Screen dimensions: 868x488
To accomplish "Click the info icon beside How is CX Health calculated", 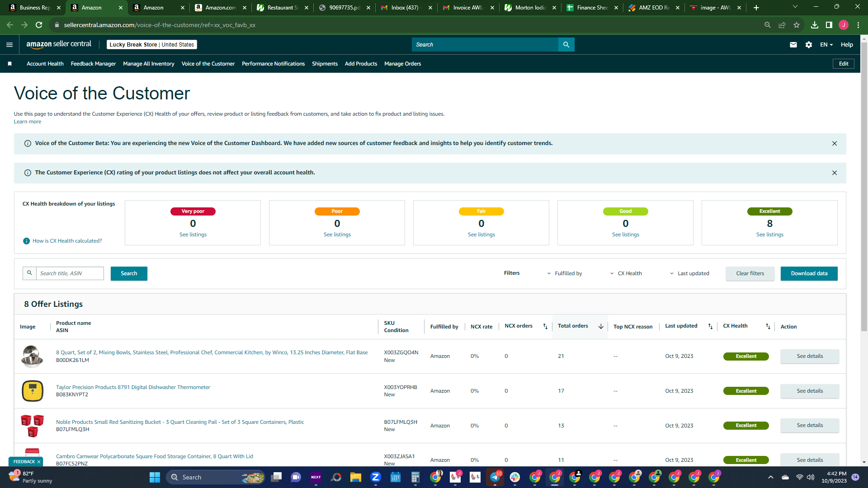I will [27, 241].
